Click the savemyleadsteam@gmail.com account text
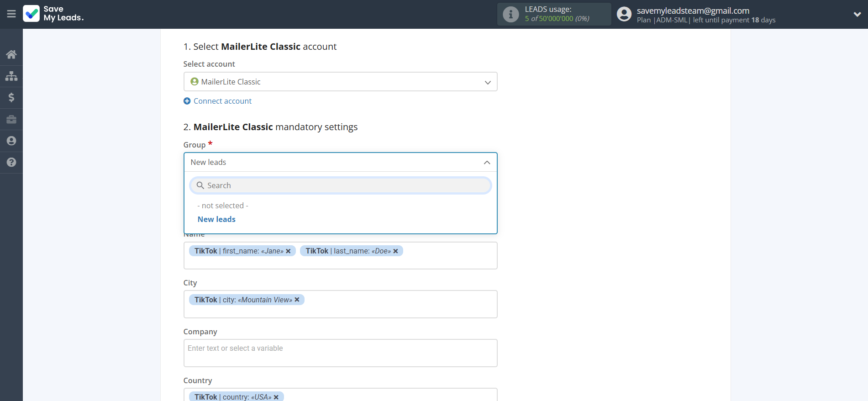The width and height of the screenshot is (868, 401). pos(693,11)
